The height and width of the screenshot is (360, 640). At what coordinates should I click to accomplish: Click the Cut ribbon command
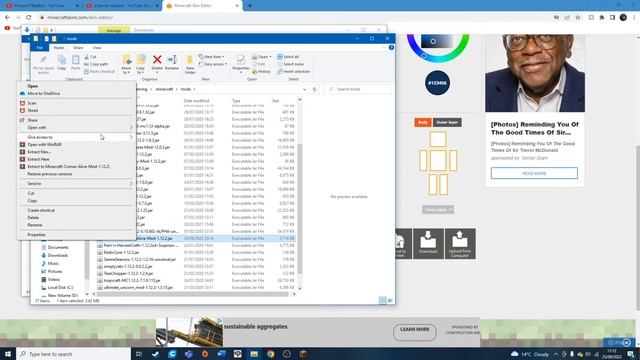coord(91,57)
